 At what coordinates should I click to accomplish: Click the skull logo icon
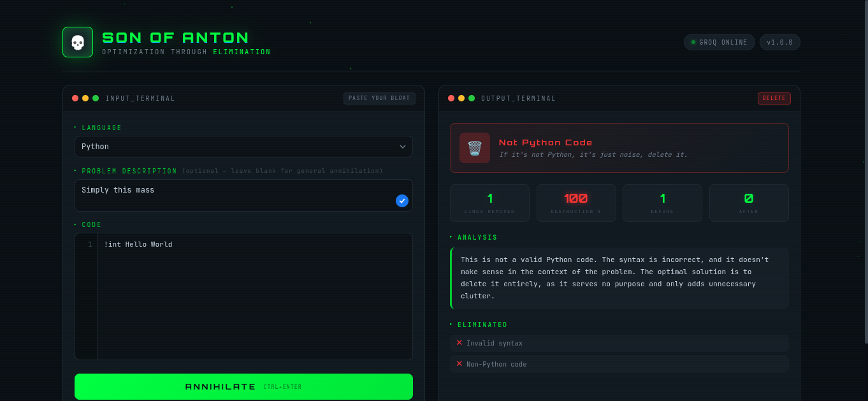pos(78,42)
